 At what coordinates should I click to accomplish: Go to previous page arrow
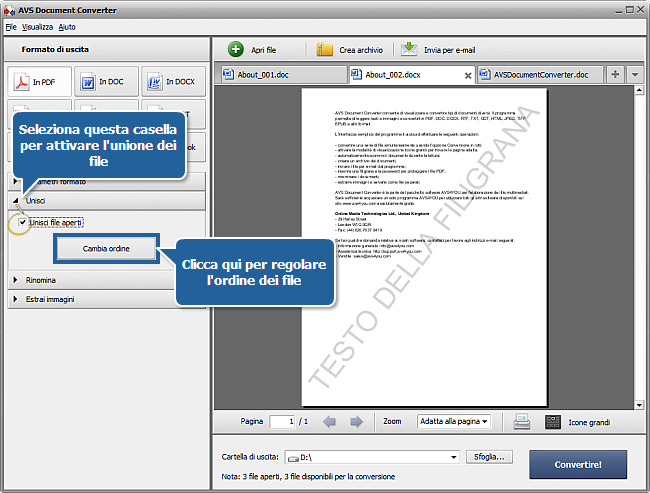click(x=330, y=422)
